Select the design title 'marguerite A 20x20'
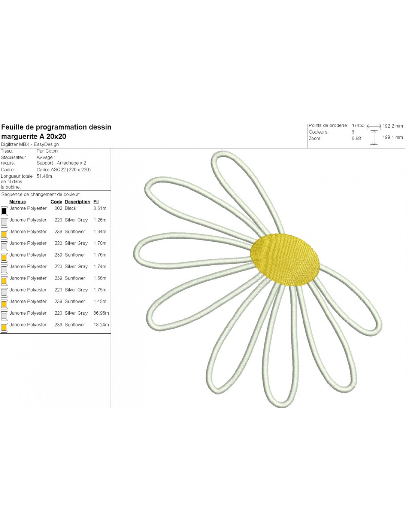 click(x=34, y=137)
